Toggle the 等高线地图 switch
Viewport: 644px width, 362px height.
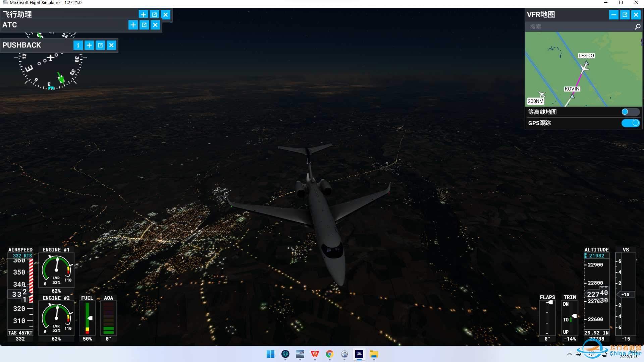631,112
